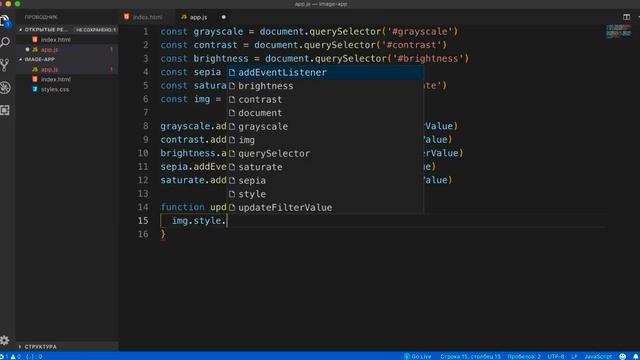Open the Debug view in activity bar
The image size is (640, 360).
tap(5, 87)
